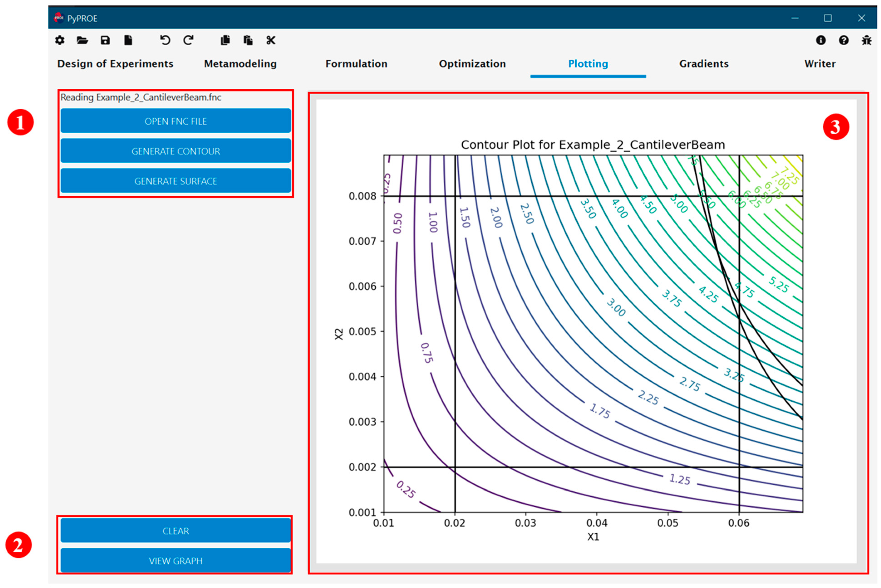Image resolution: width=881 pixels, height=588 pixels.
Task: Click inside the contour plot area
Action: pos(593,334)
